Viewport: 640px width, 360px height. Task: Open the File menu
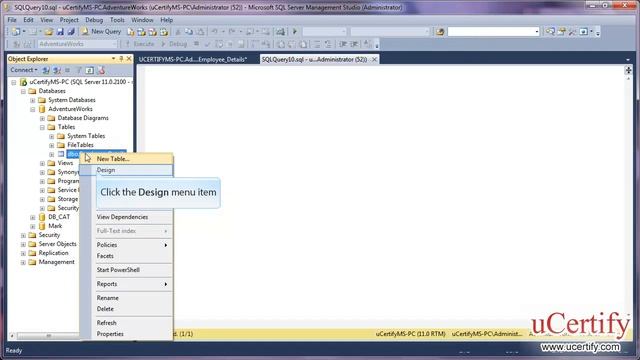12,20
